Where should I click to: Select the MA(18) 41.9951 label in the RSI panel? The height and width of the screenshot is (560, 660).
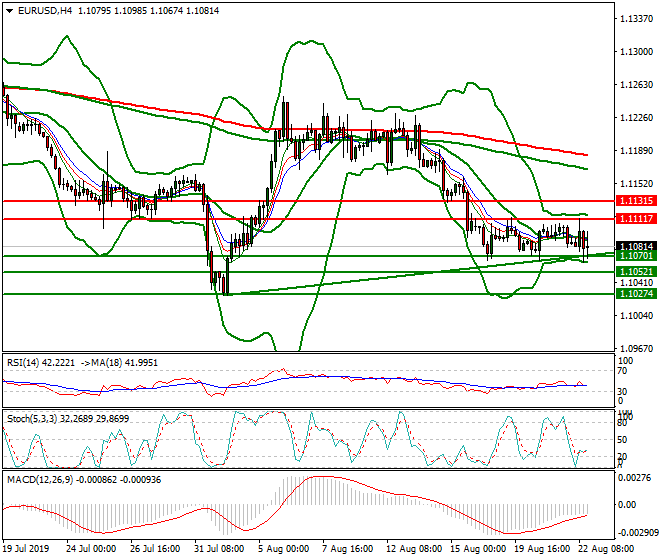(x=125, y=363)
